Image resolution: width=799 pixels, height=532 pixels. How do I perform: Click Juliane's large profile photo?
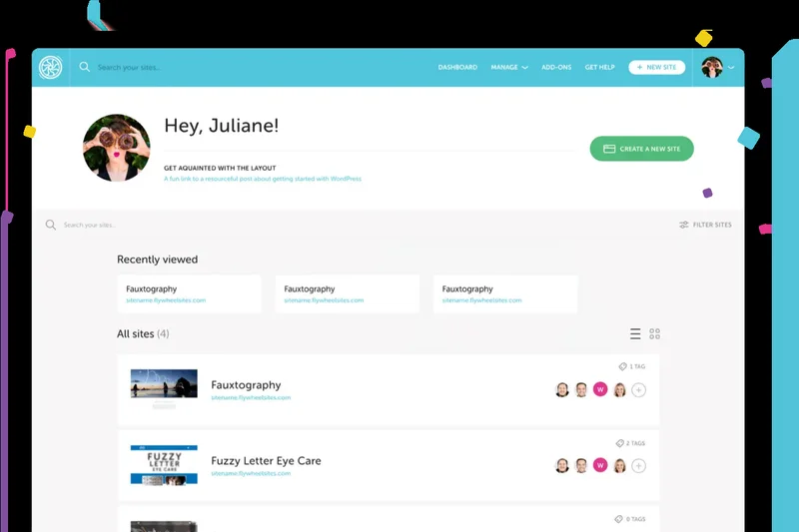116,148
